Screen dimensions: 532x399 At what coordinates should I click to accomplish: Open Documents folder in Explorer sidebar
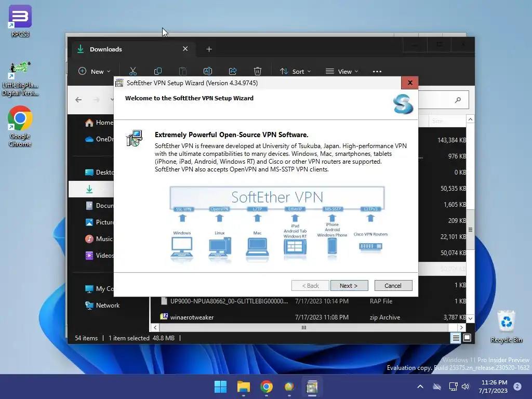98,206
